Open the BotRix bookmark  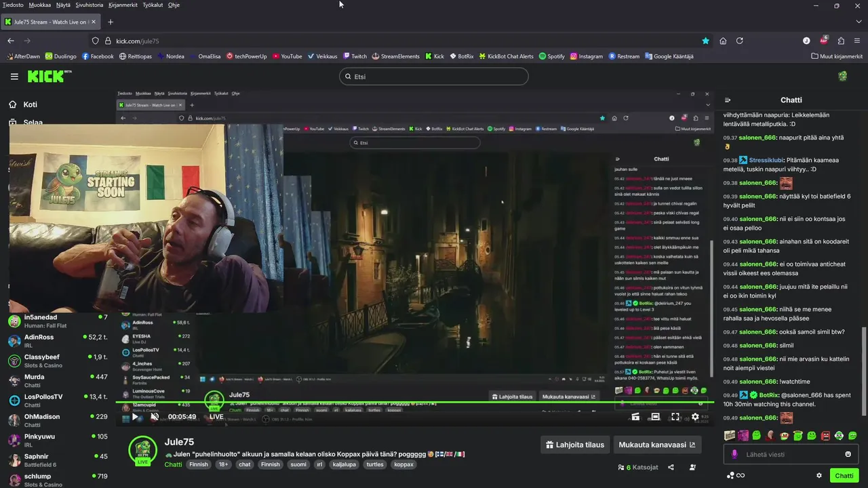tap(461, 56)
